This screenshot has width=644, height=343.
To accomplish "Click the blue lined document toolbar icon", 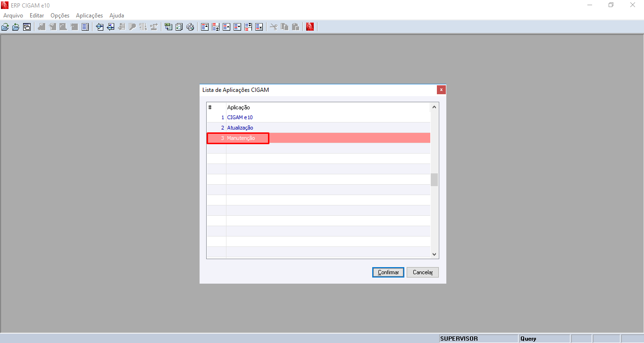I will pos(85,27).
